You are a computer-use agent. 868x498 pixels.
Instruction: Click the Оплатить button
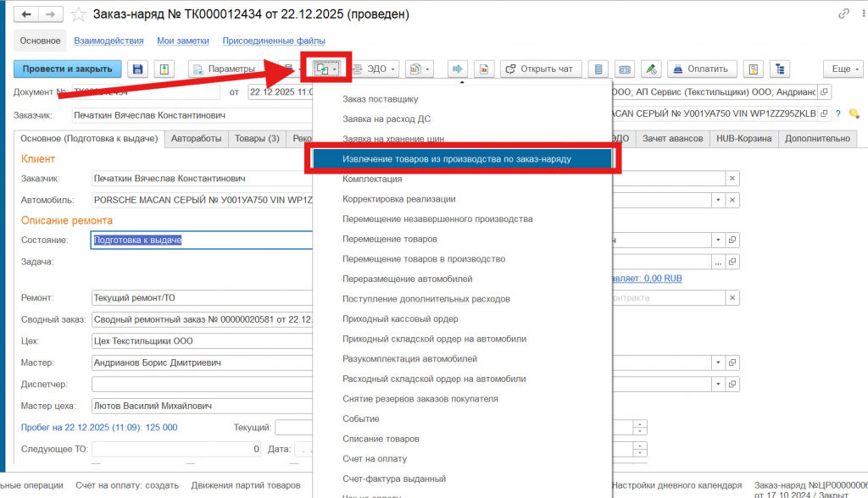coord(700,69)
